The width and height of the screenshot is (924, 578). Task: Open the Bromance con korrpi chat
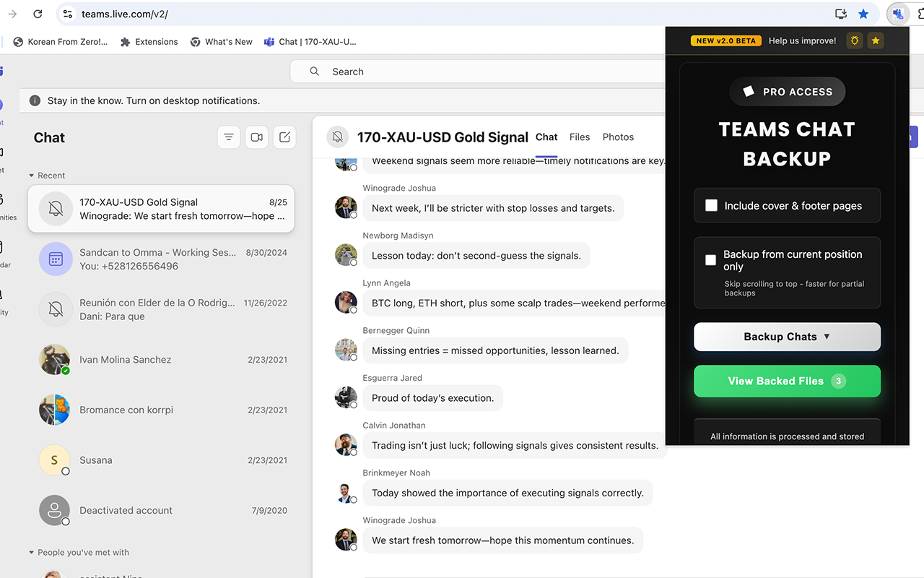[x=161, y=410]
